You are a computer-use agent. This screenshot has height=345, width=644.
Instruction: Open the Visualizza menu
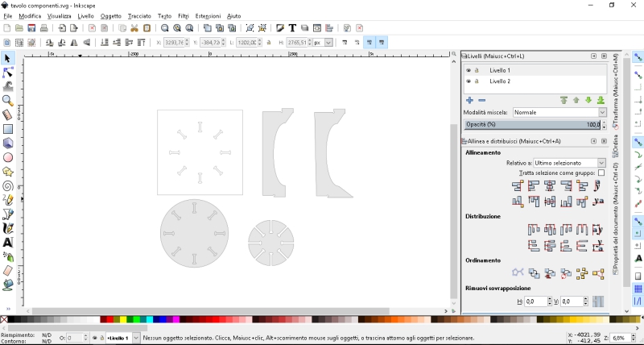coord(59,16)
